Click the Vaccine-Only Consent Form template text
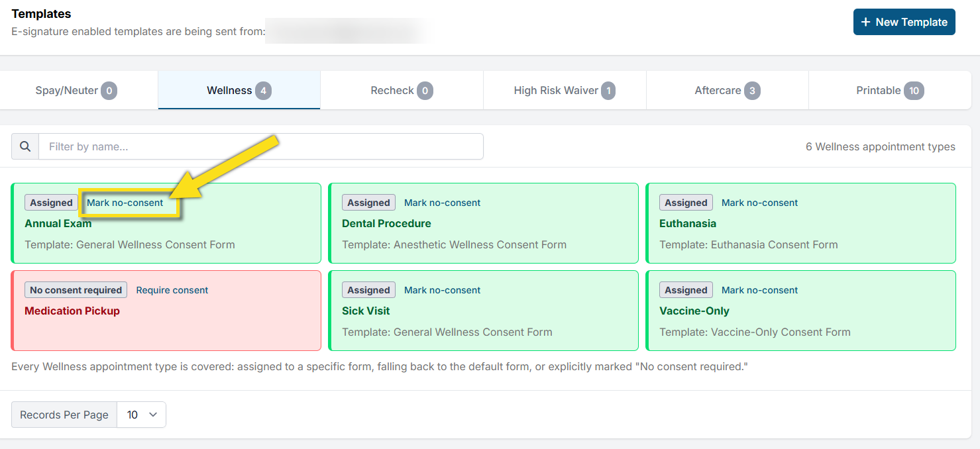980x449 pixels. coord(781,332)
